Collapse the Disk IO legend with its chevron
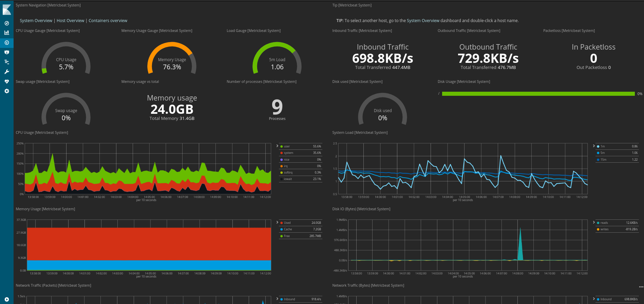The width and height of the screenshot is (644, 304). (594, 222)
